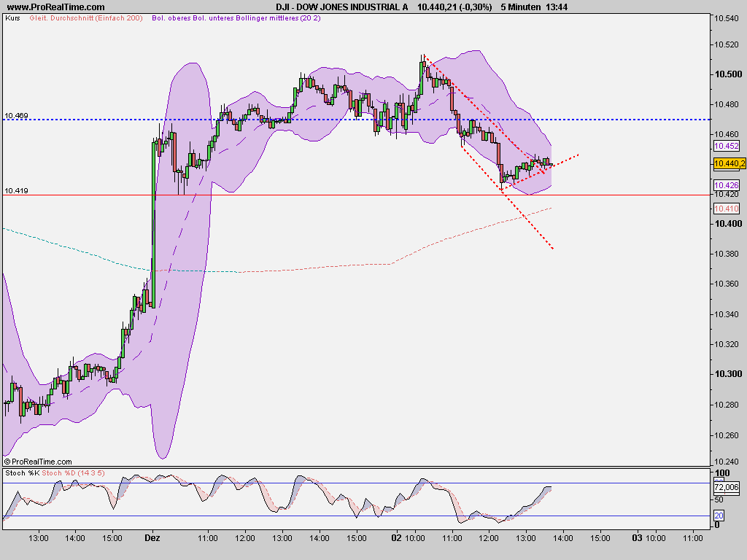Click the 10.460 price axis label
Screen dimensions: 747x560
click(726, 135)
